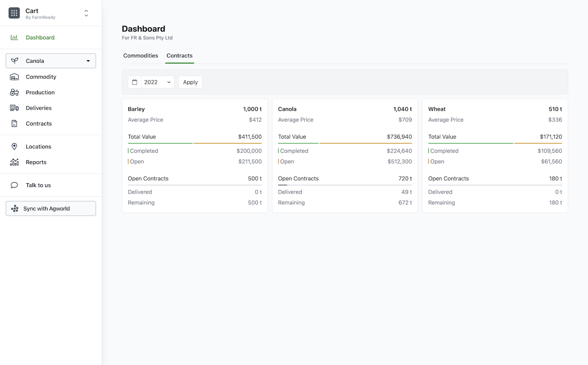Click the calendar icon beside year
Viewport: 588px width, 365px height.
click(135, 82)
